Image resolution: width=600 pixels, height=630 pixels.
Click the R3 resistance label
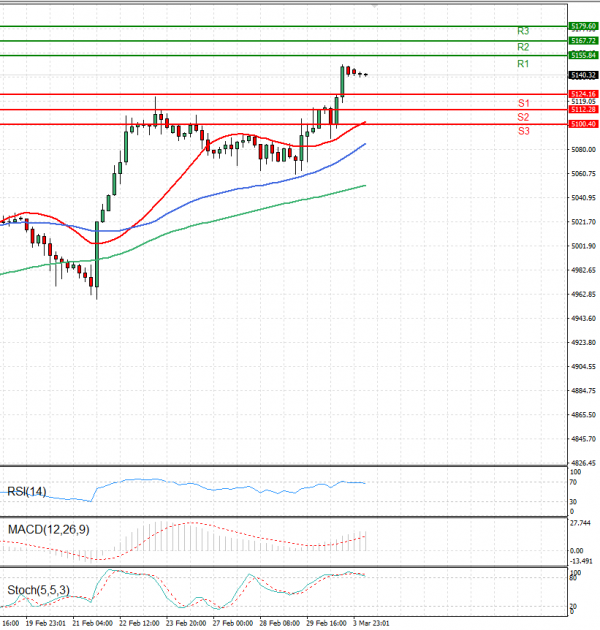(x=523, y=31)
